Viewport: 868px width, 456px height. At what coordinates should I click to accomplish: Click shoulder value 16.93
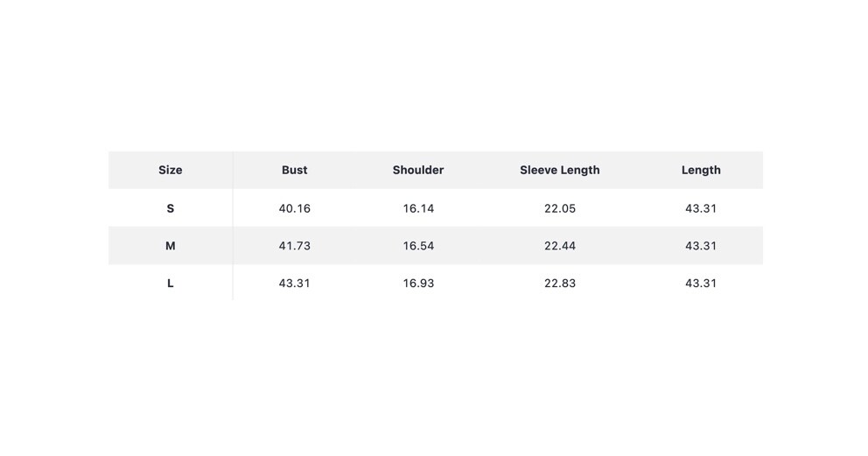click(418, 284)
